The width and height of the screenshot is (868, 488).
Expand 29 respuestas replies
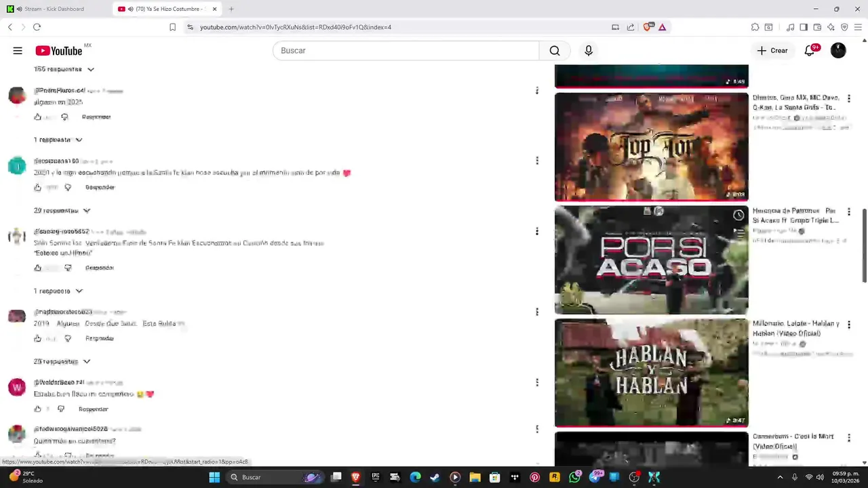tap(62, 211)
